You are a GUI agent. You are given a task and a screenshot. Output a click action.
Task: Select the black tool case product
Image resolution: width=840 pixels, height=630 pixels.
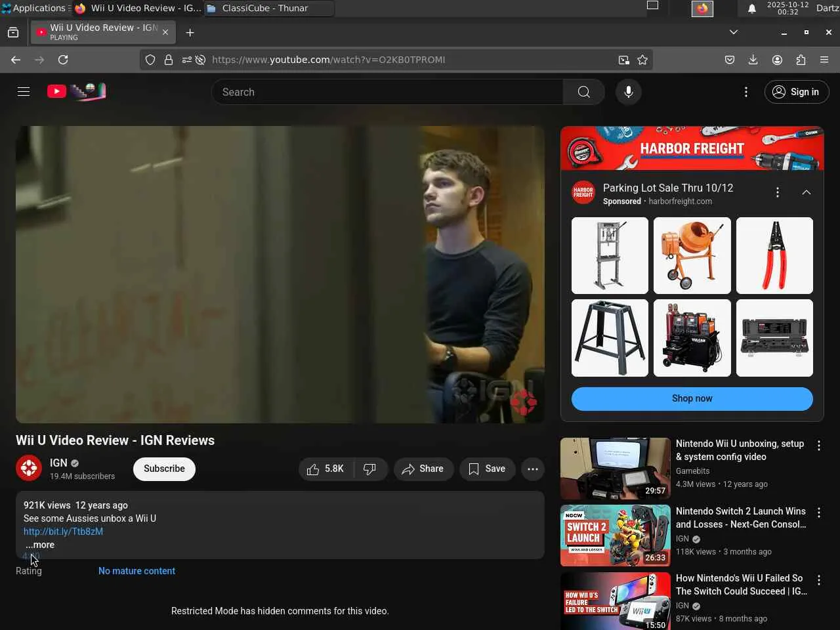coord(774,338)
